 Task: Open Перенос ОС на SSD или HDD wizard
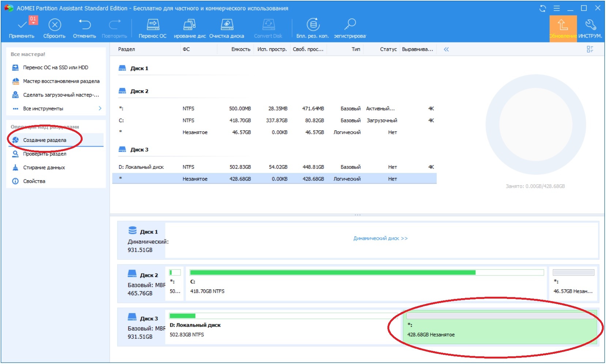tap(56, 68)
